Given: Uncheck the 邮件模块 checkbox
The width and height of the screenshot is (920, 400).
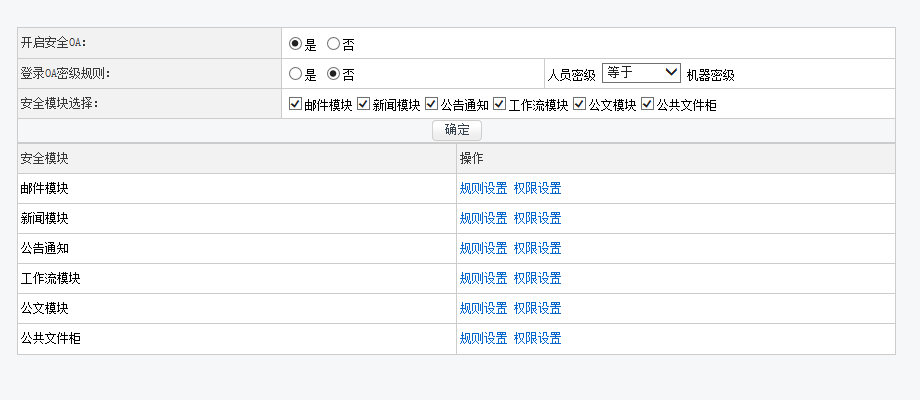Looking at the screenshot, I should [x=295, y=104].
